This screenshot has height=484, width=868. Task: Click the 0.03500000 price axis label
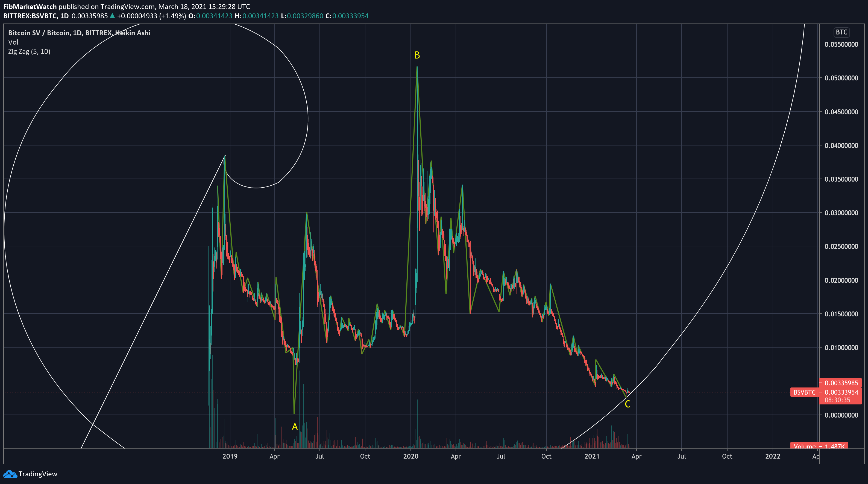[841, 179]
